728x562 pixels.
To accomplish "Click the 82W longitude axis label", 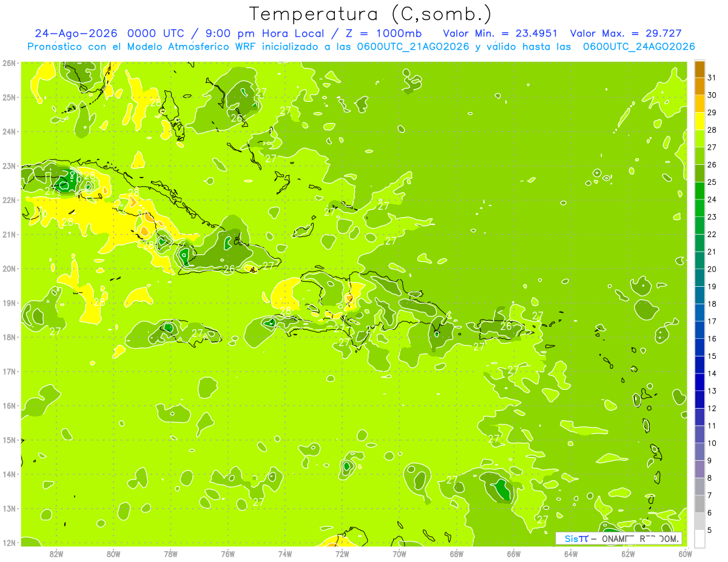I will click(x=56, y=554).
